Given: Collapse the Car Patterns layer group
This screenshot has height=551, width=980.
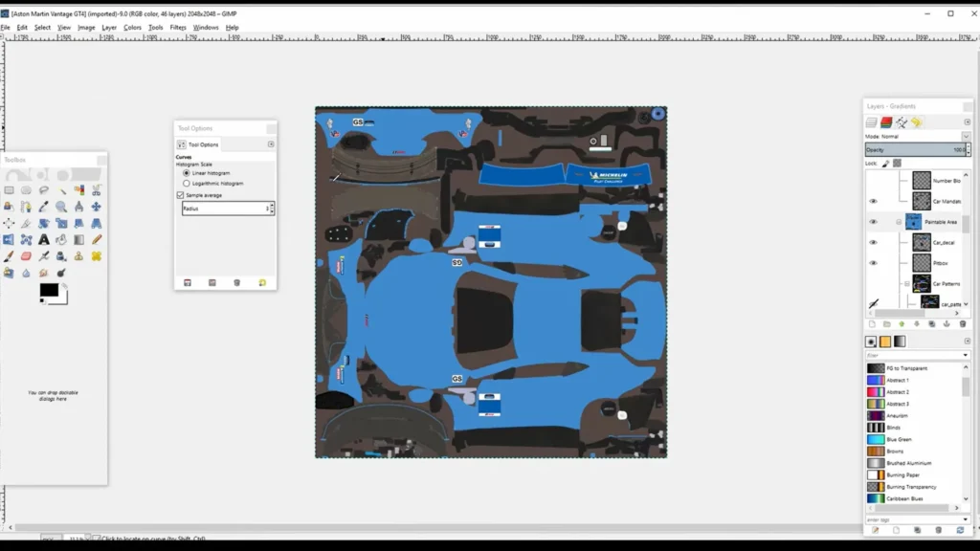Looking at the screenshot, I should pyautogui.click(x=907, y=283).
